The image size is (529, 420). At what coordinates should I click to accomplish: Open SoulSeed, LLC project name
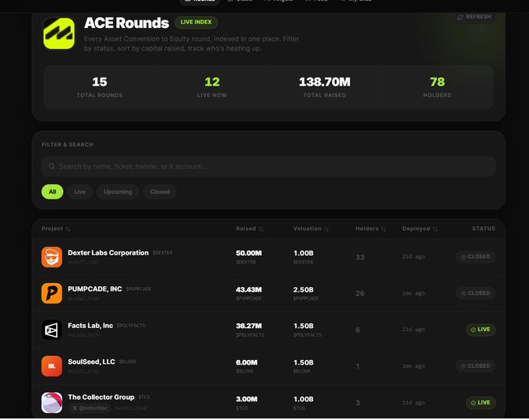click(x=91, y=362)
